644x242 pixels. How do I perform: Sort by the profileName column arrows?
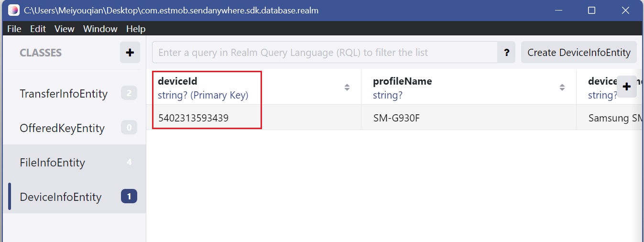pyautogui.click(x=562, y=87)
